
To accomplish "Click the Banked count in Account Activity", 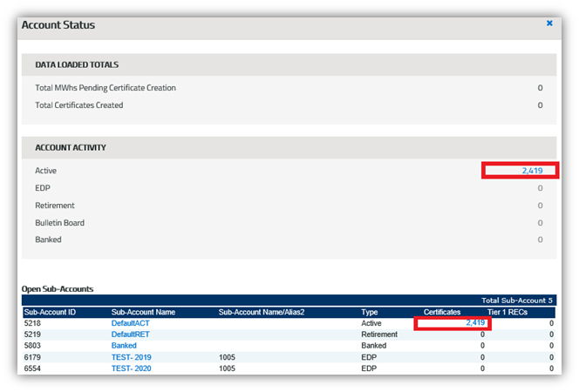I will pyautogui.click(x=540, y=240).
